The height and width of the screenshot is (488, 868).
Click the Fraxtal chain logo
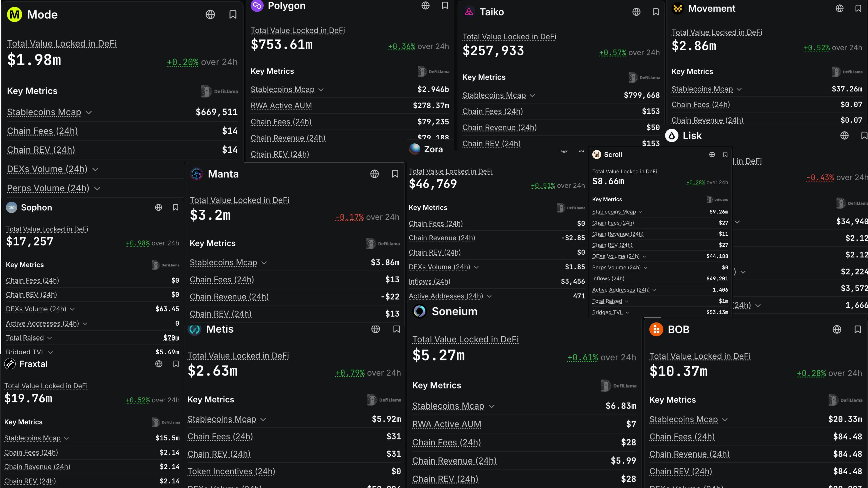pyautogui.click(x=10, y=364)
